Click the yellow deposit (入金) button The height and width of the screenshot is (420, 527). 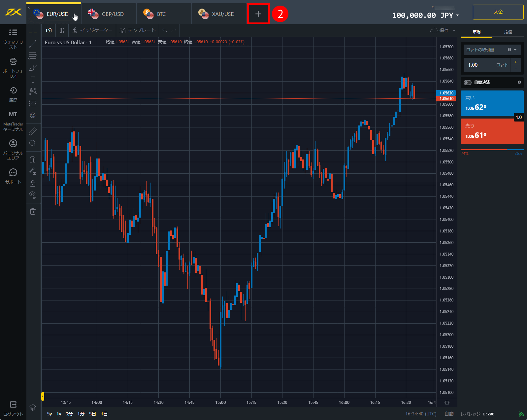tap(498, 12)
